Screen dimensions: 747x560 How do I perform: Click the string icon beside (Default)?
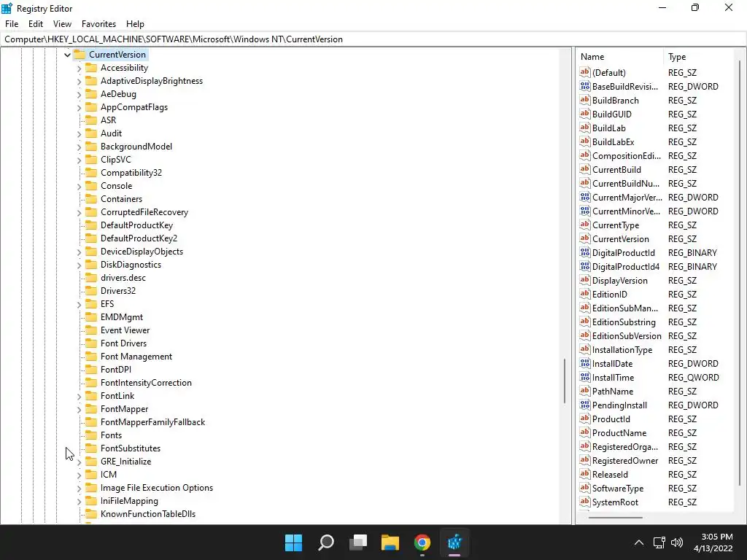[584, 72]
